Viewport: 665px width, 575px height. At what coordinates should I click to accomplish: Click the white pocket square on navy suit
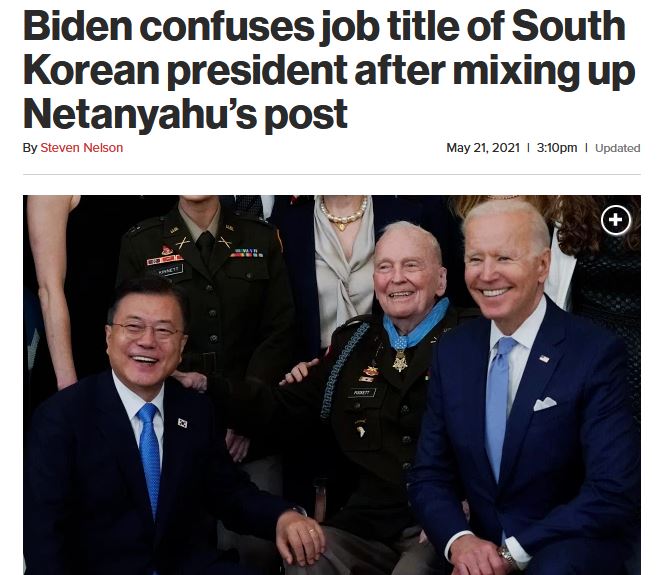[x=545, y=404]
